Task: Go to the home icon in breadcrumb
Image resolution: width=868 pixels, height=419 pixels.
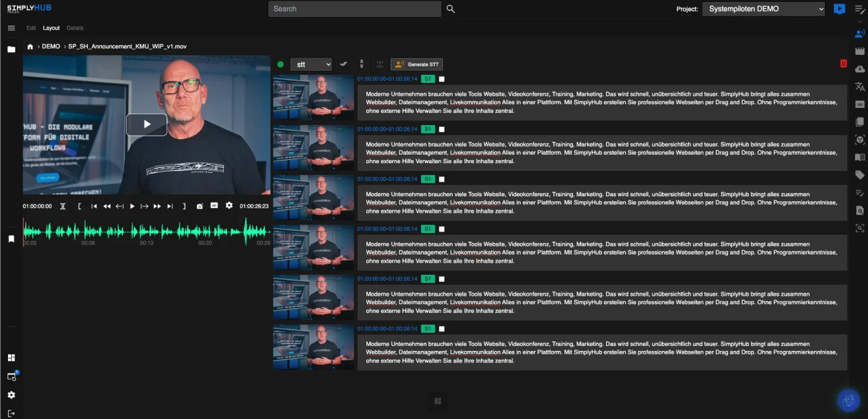Action: click(30, 47)
